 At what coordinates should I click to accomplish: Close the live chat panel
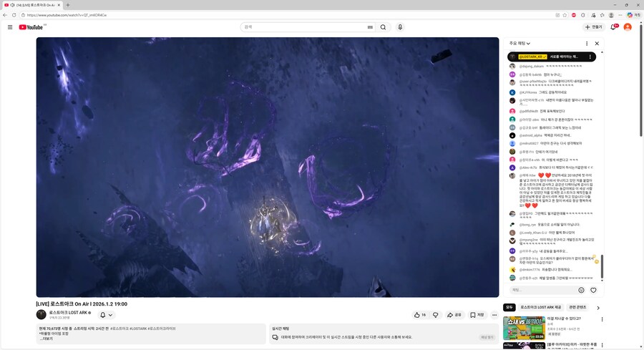click(x=597, y=43)
